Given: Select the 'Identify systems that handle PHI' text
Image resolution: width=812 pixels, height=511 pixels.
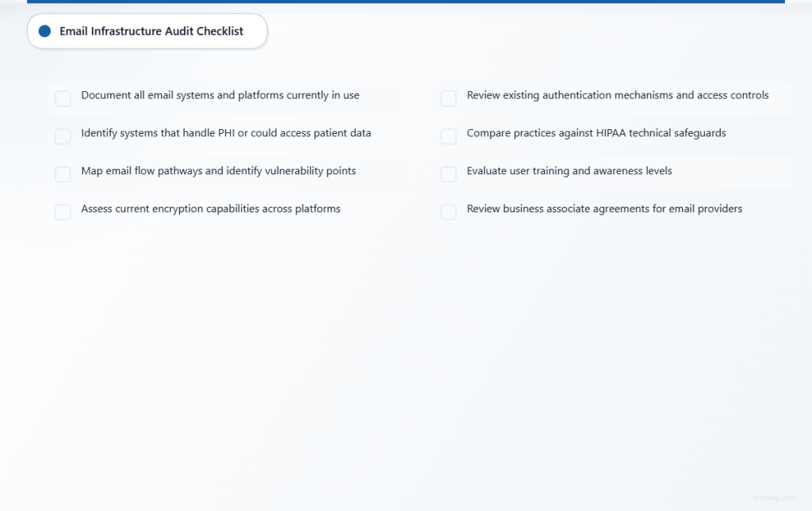Looking at the screenshot, I should click(x=225, y=132).
